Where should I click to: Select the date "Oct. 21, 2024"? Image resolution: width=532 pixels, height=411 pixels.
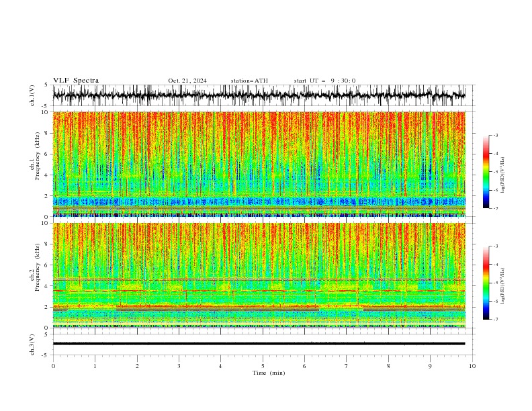click(187, 81)
